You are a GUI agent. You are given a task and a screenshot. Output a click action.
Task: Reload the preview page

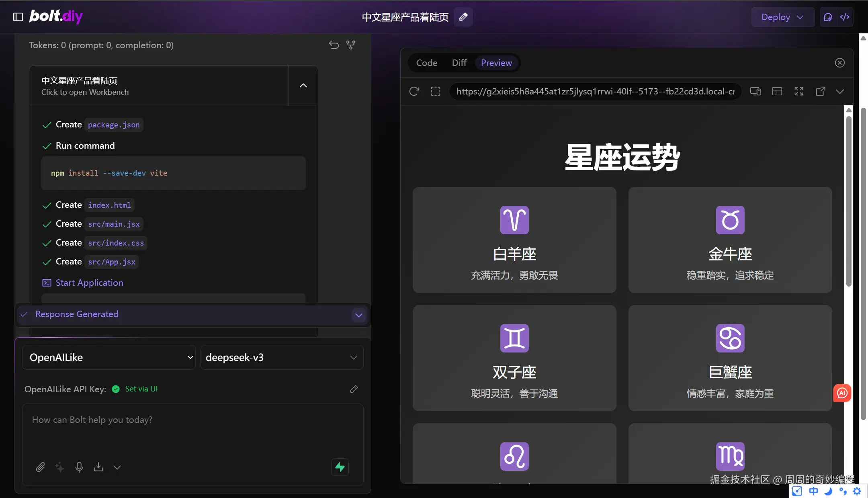pyautogui.click(x=414, y=91)
